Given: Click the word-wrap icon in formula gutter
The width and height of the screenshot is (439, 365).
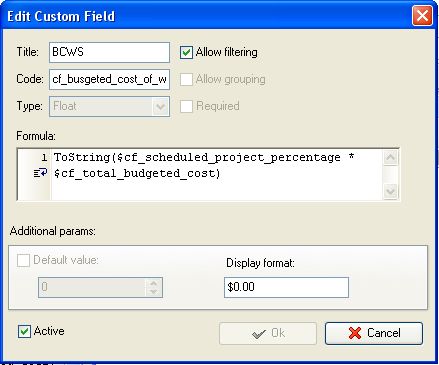Looking at the screenshot, I should click(x=40, y=173).
